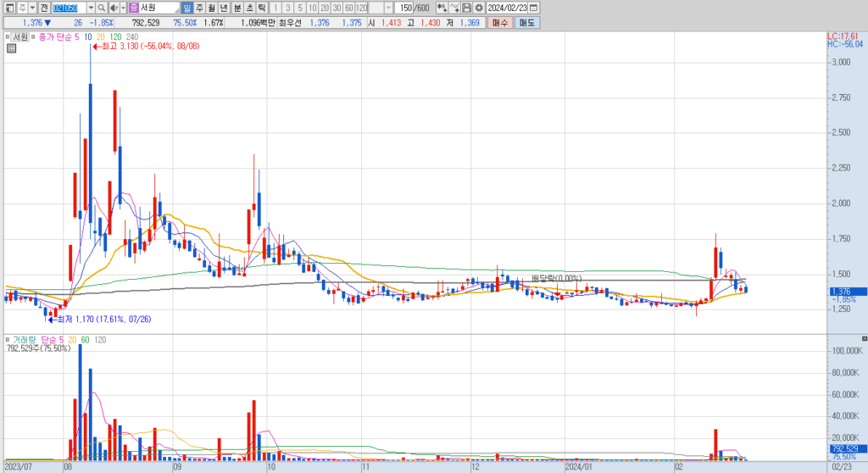Switch chart to 월 monthly period
This screenshot has height=473, width=868.
(x=211, y=8)
